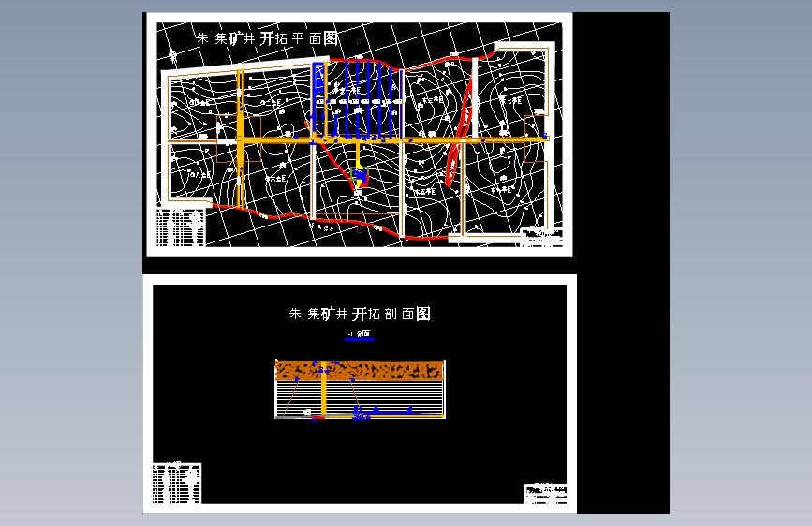Click the yellow-and-blue shaft station symbol in the plan
The height and width of the screenshot is (526, 812).
coord(361,176)
